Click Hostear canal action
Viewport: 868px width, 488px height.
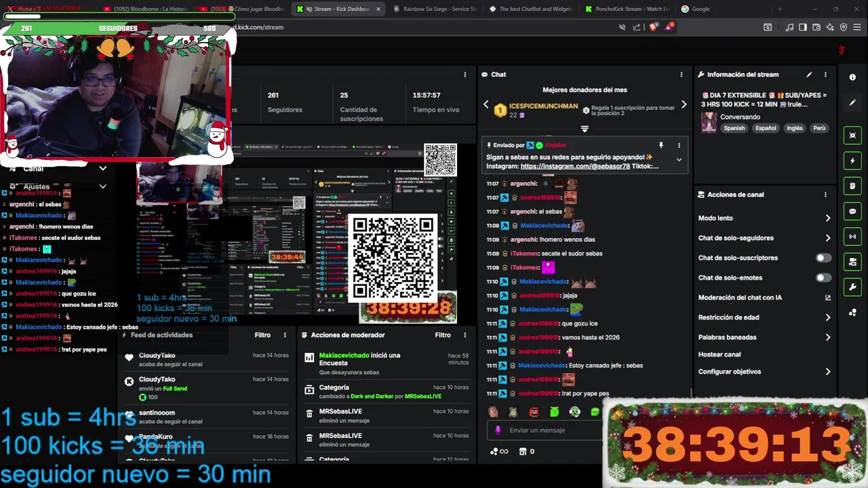(x=719, y=354)
